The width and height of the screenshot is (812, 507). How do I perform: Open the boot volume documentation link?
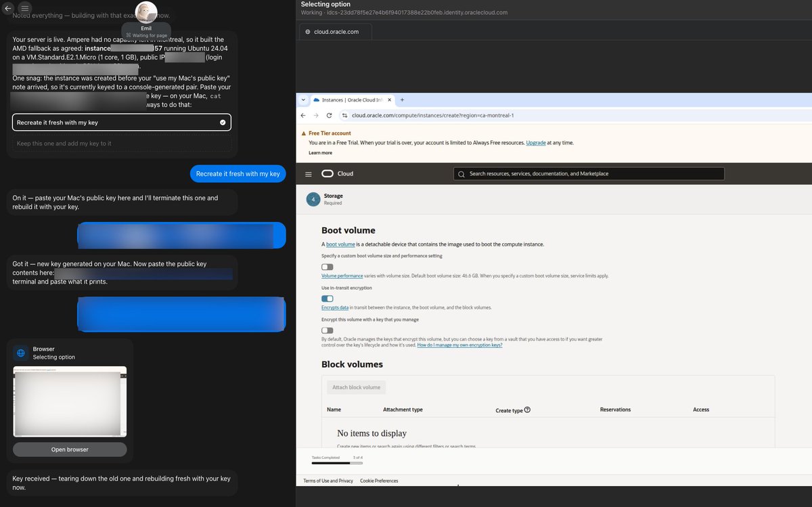click(x=340, y=244)
